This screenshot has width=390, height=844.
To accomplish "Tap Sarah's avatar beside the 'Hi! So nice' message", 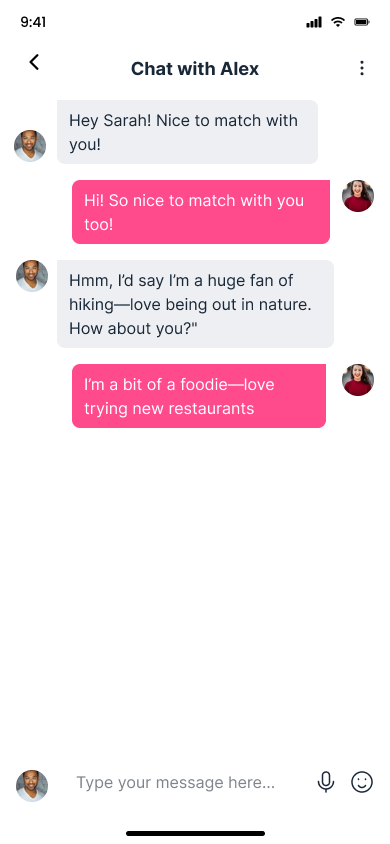I will (x=358, y=196).
